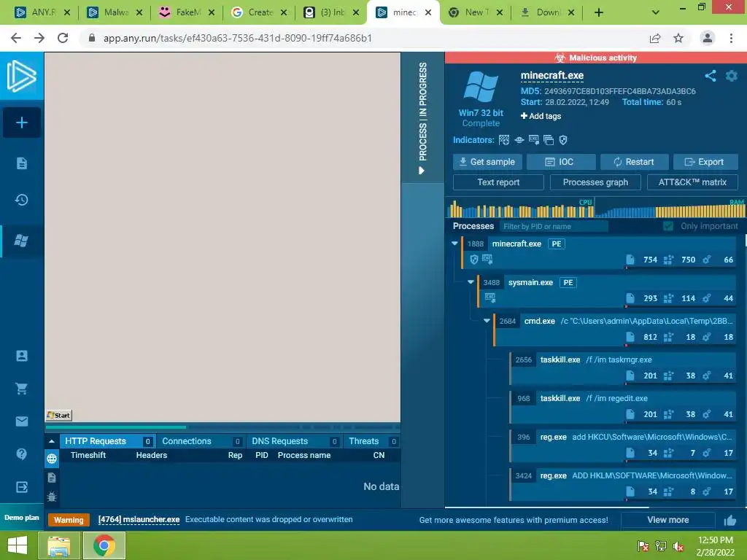
Task: Switch to the Threats tab
Action: [x=371, y=441]
